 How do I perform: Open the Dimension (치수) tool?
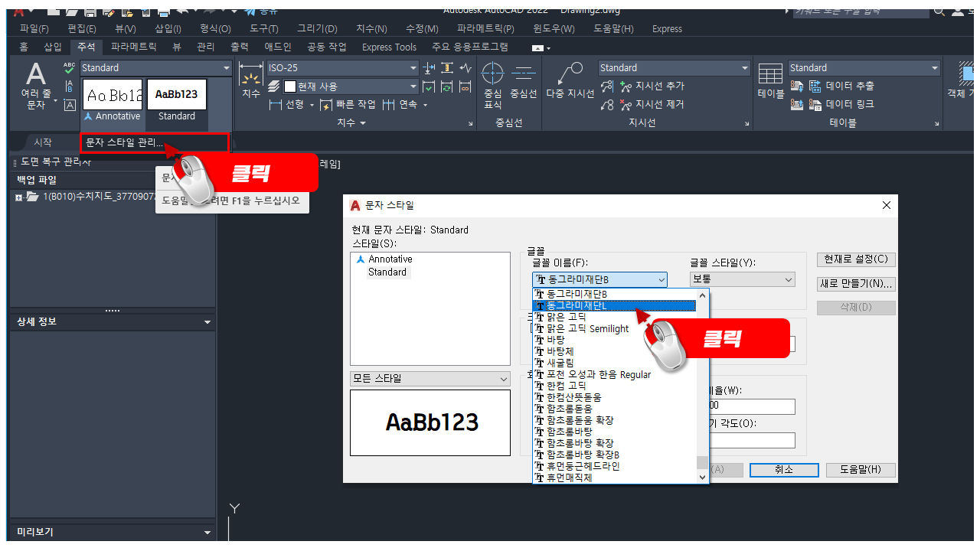[250, 81]
